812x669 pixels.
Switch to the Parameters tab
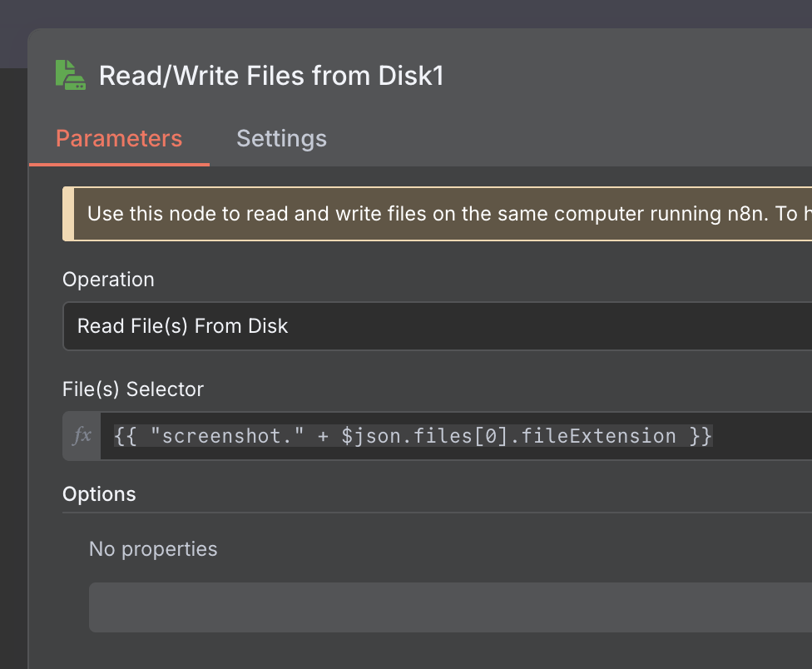(x=119, y=138)
